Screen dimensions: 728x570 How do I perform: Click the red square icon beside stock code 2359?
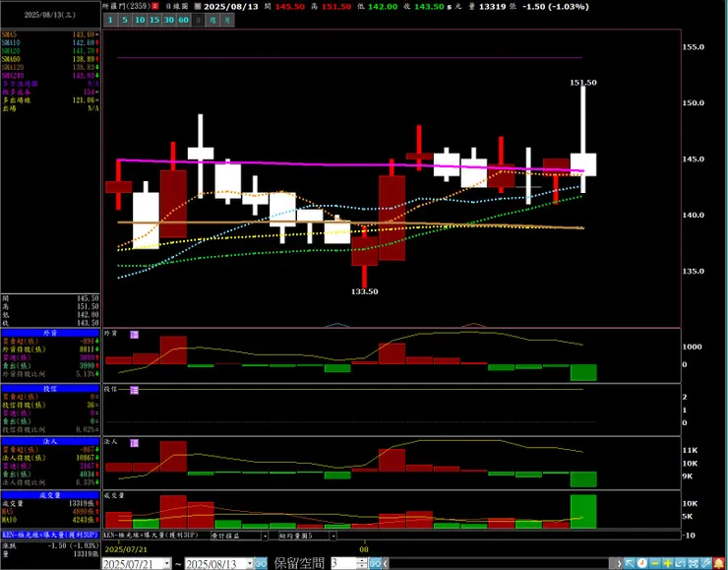coord(155,6)
